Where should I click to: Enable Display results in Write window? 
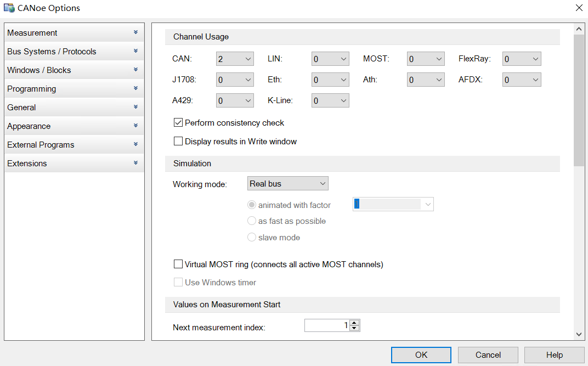click(178, 142)
